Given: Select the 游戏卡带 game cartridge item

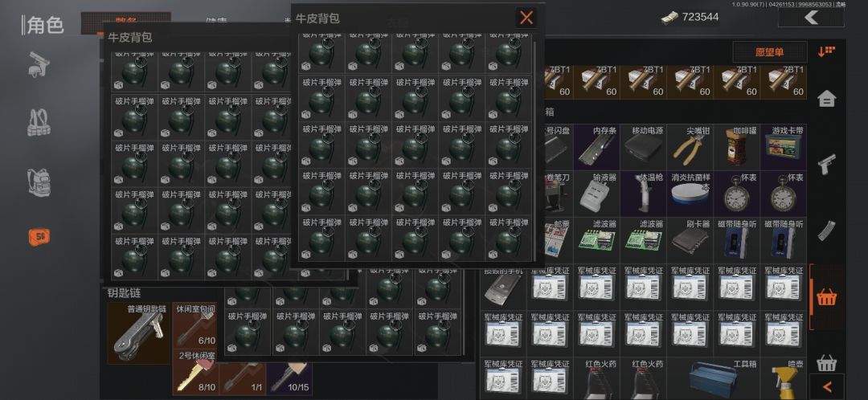Looking at the screenshot, I should [x=784, y=147].
